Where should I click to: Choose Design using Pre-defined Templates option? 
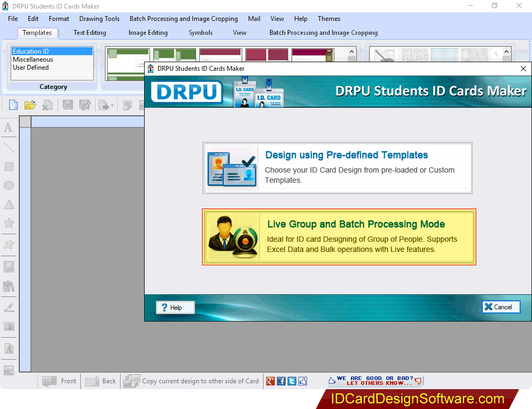click(337, 168)
